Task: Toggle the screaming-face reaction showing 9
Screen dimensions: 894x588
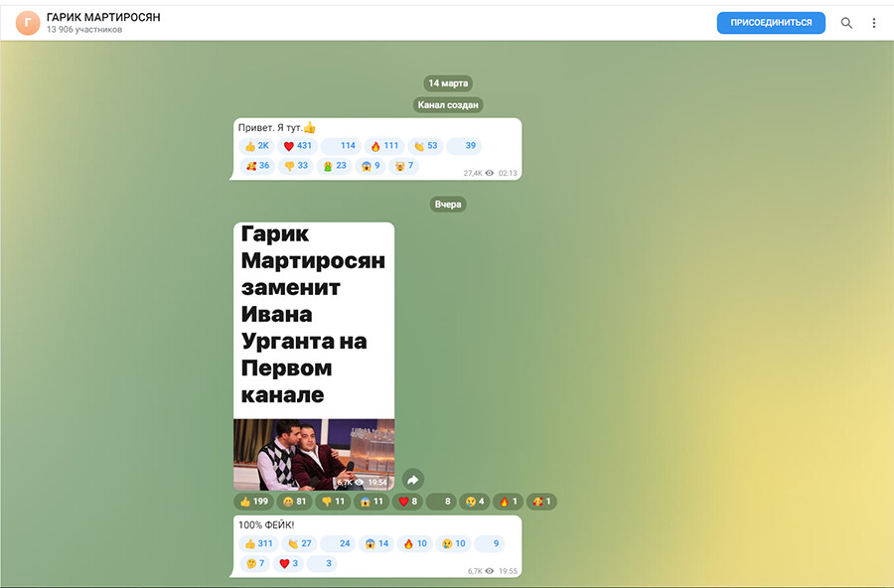Action: (x=371, y=166)
